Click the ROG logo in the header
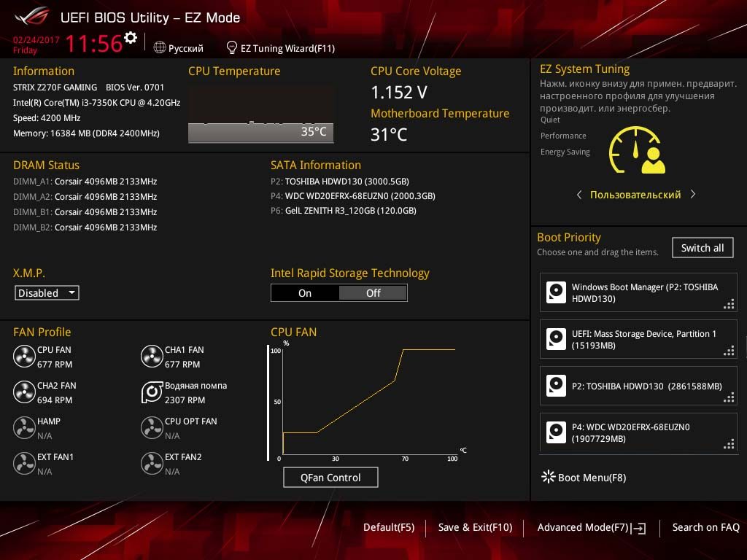 click(x=32, y=16)
